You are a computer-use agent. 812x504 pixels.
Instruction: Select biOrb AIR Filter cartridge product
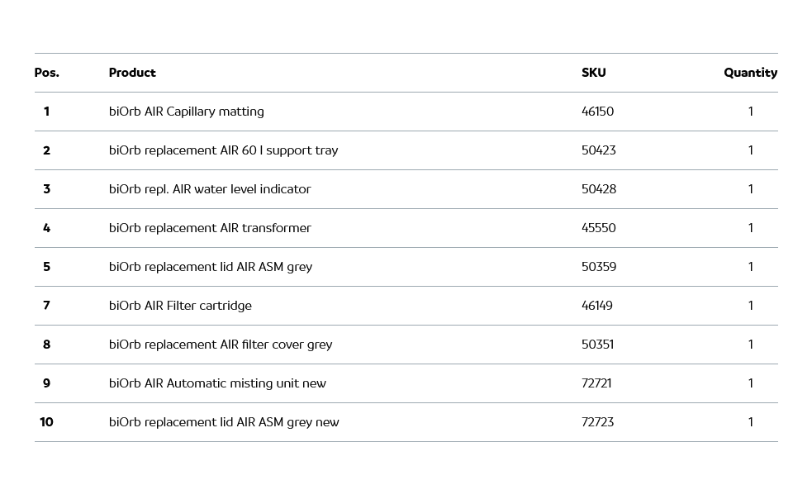tap(180, 306)
